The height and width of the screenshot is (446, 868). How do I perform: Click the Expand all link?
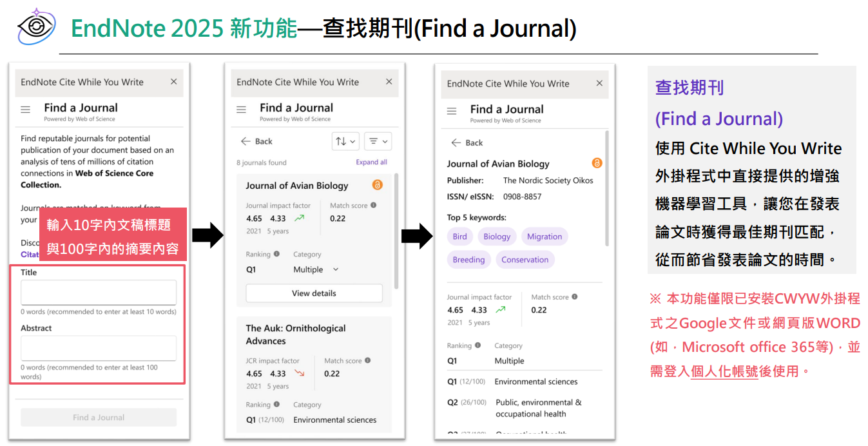tap(372, 162)
